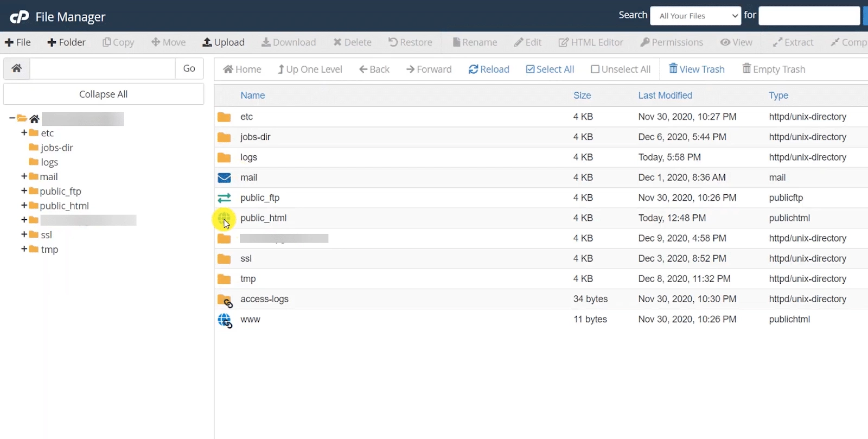This screenshot has width=868, height=439.
Task: Go to Home in navigation bar
Action: pos(242,69)
